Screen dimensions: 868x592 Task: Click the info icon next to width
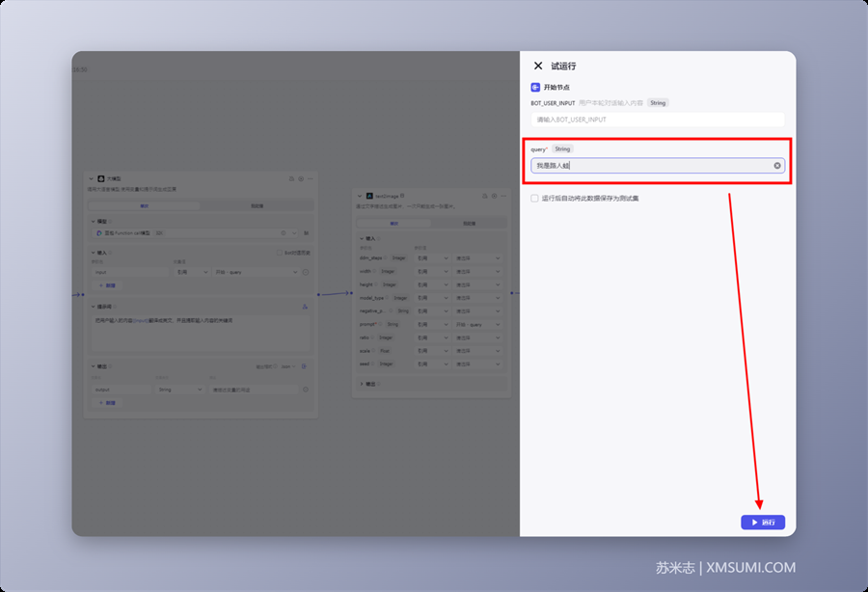(375, 272)
